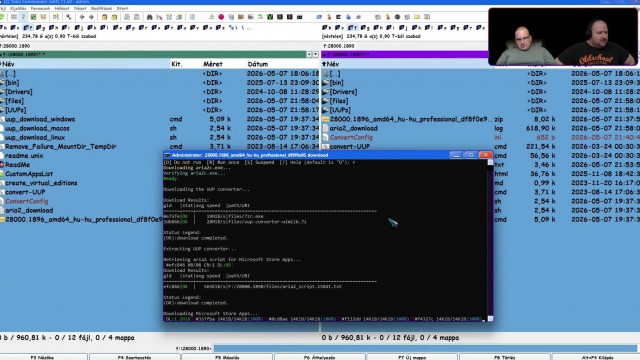Select right panel drive j button
This screenshot has width=640, height=360.
(x=403, y=28)
